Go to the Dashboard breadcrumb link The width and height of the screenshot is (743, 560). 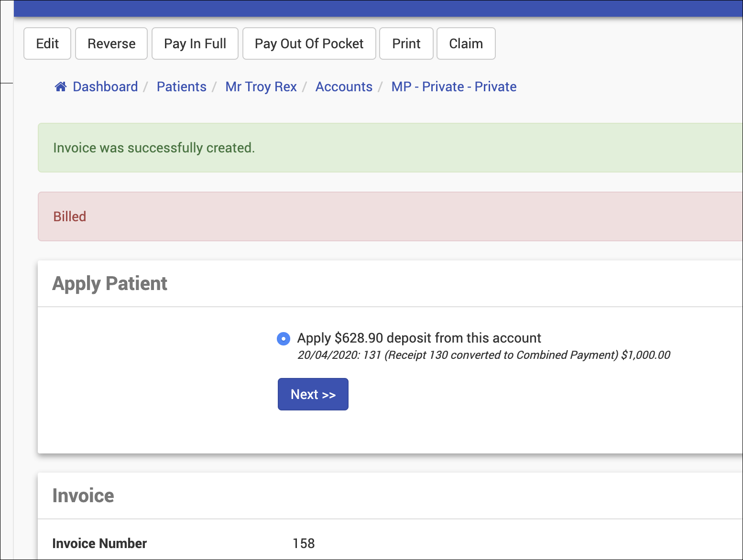(x=105, y=86)
